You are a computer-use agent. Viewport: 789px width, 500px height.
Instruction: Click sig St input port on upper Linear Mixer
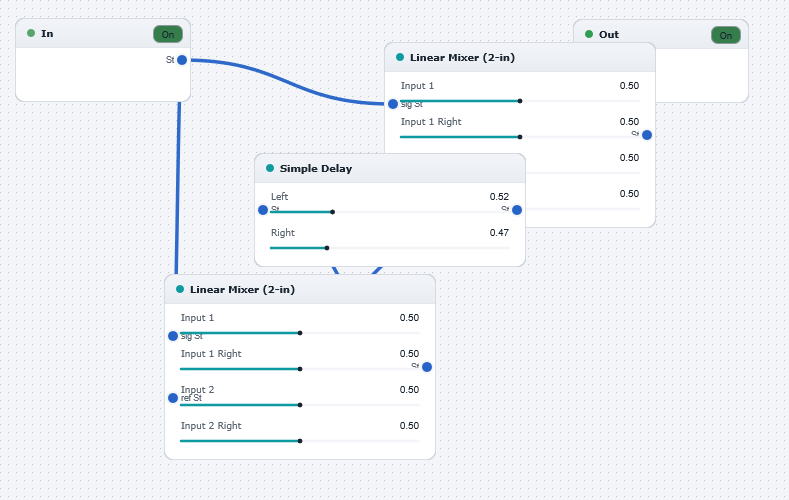393,104
